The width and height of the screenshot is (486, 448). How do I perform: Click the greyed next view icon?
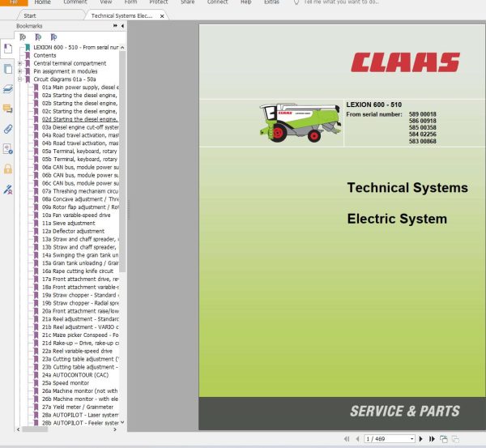click(455, 439)
